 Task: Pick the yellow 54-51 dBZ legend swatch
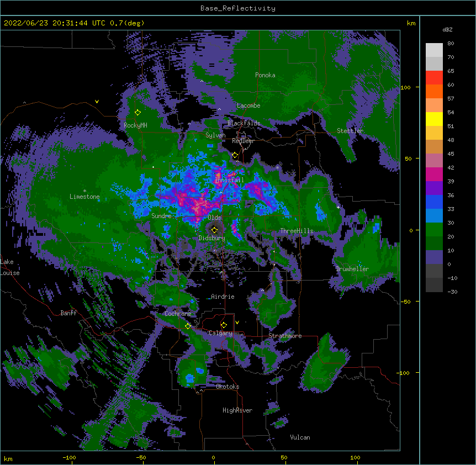click(434, 119)
